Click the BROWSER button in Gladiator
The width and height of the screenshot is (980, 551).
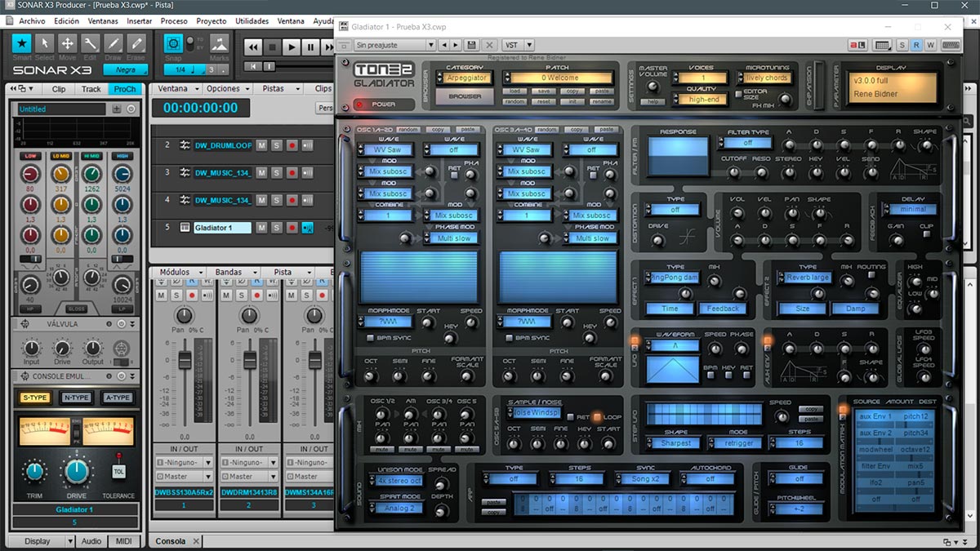tap(465, 96)
